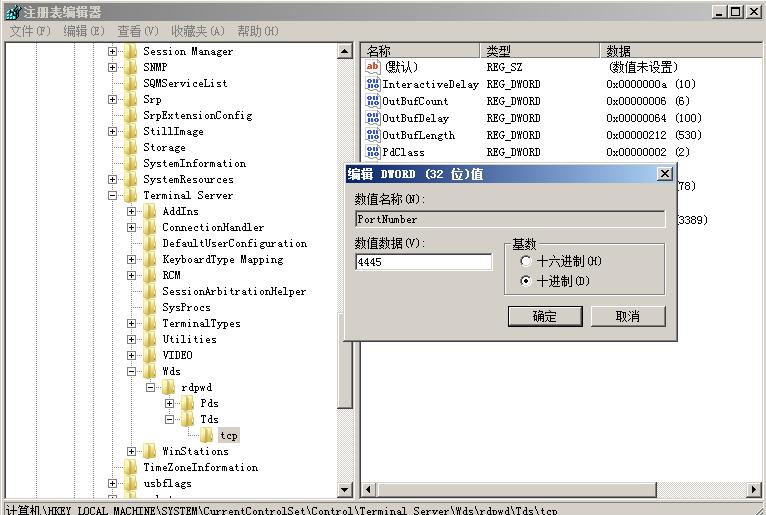The height and width of the screenshot is (515, 766).
Task: Click the 名称 column header
Action: (x=420, y=50)
